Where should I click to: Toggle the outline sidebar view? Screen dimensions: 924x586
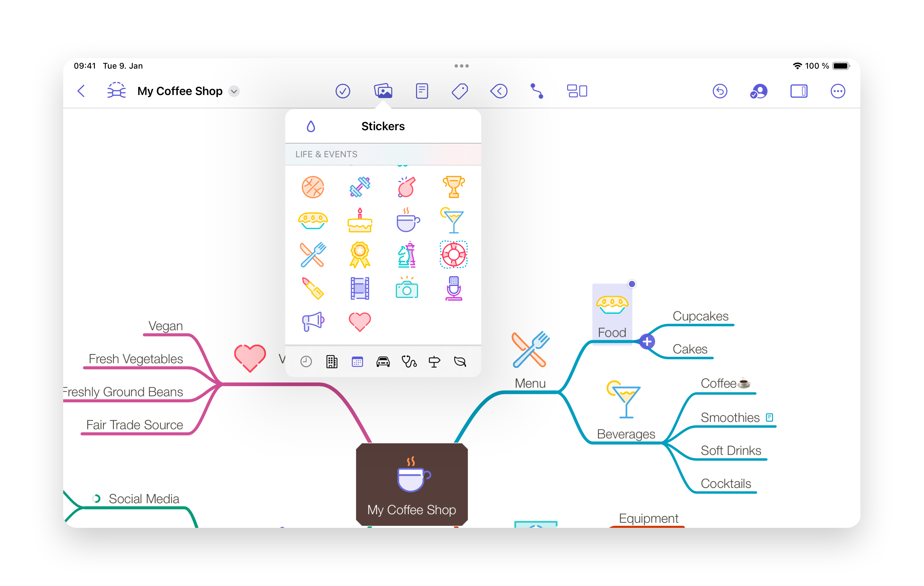click(x=799, y=91)
